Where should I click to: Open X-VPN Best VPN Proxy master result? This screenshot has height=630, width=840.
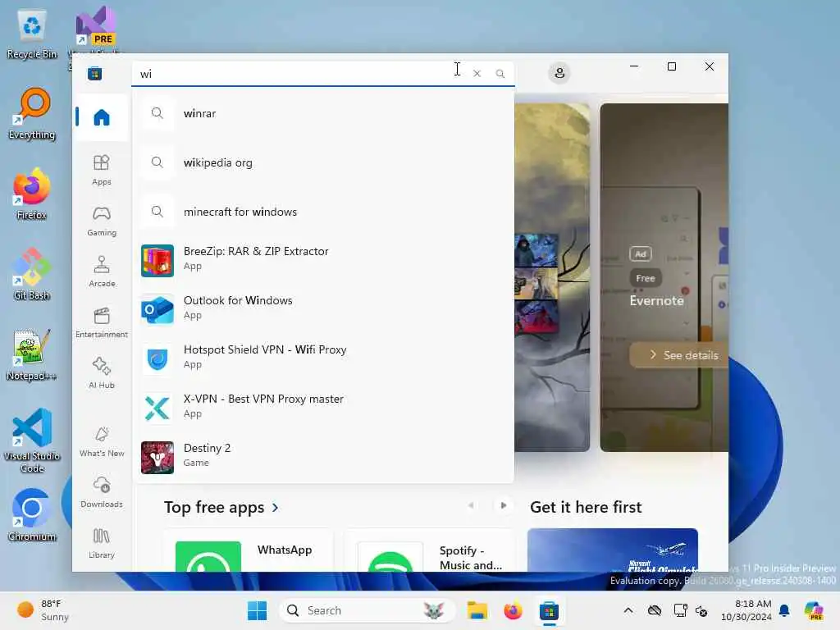click(x=323, y=409)
